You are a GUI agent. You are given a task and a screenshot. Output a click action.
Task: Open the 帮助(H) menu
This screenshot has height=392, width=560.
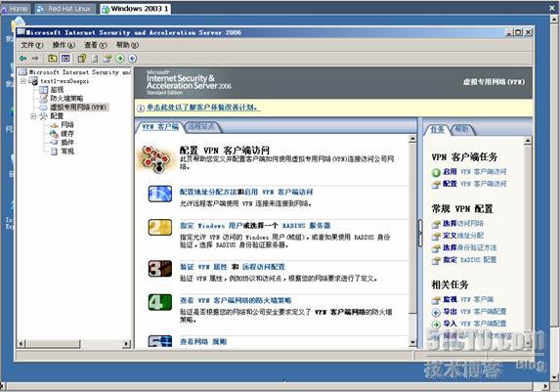127,45
